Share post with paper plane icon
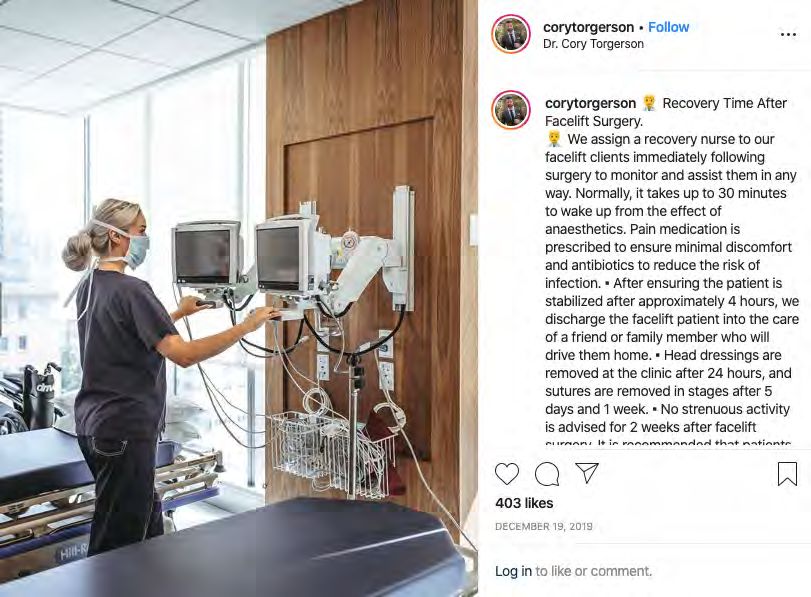 tap(587, 473)
